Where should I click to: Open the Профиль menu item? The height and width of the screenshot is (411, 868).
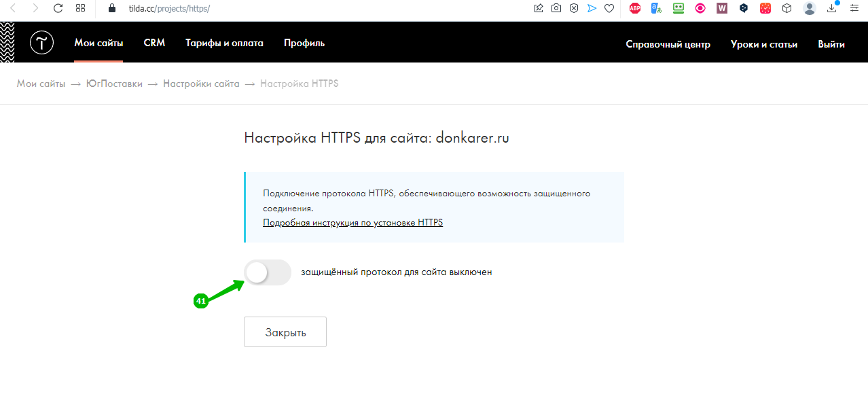304,43
